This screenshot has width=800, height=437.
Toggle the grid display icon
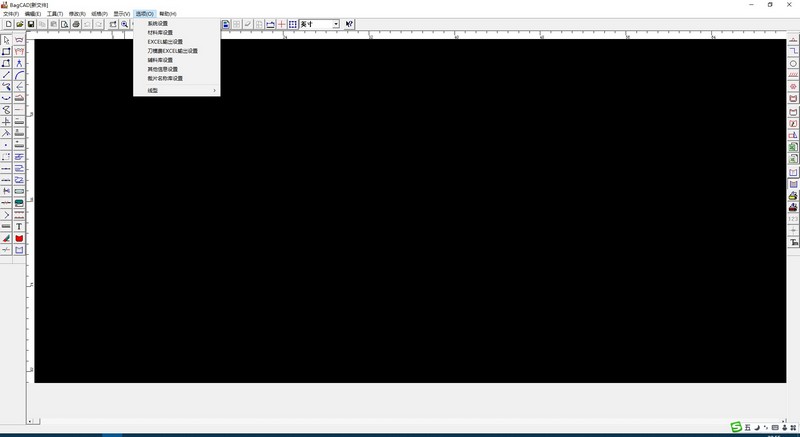click(292, 24)
